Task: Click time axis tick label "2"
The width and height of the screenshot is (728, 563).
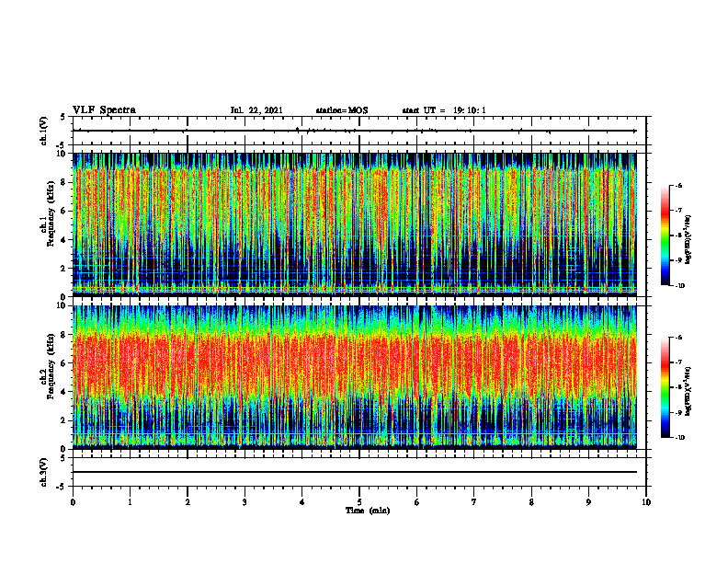Action: pos(188,502)
